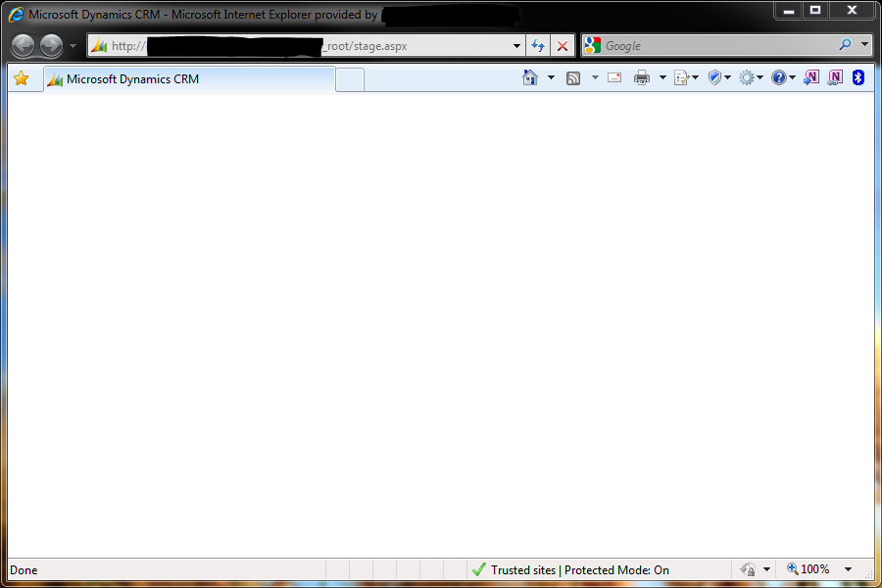Open the Page menu dropdown

coord(686,78)
